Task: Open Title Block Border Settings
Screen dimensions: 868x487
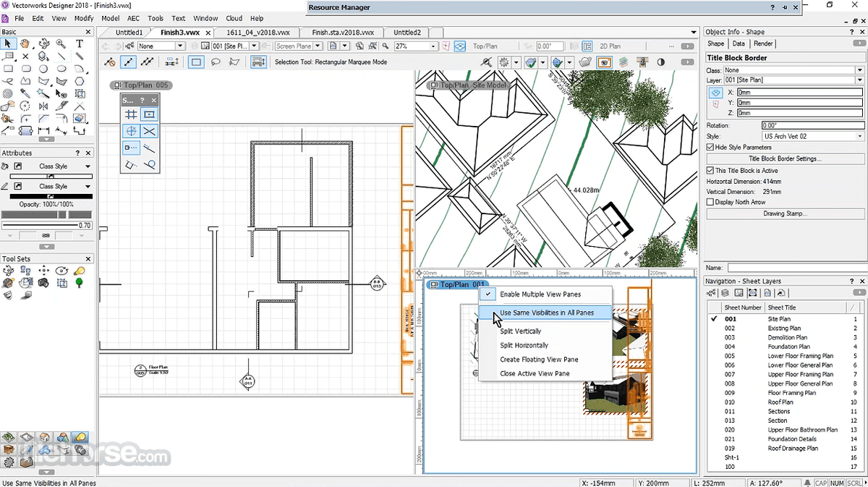Action: click(784, 158)
